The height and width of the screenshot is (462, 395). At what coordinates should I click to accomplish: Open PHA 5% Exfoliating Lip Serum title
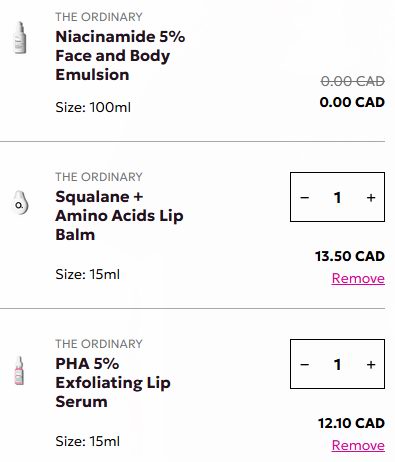[113, 383]
